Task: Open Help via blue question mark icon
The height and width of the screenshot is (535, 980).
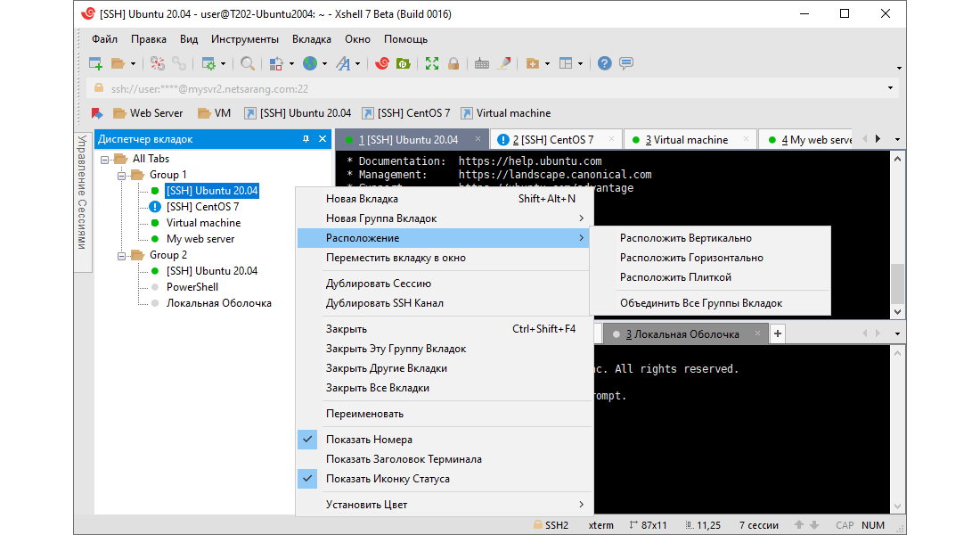Action: coord(604,63)
